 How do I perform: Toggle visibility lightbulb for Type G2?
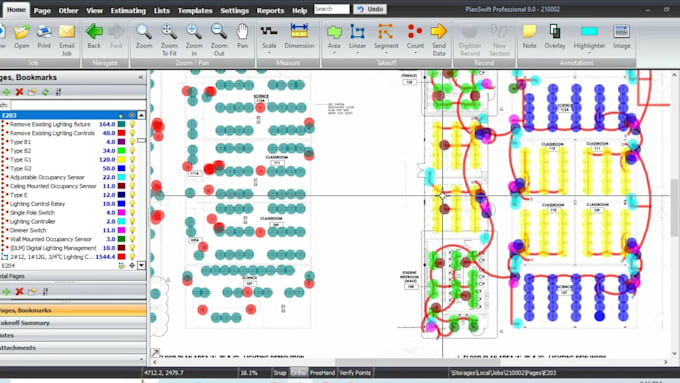[x=132, y=168]
